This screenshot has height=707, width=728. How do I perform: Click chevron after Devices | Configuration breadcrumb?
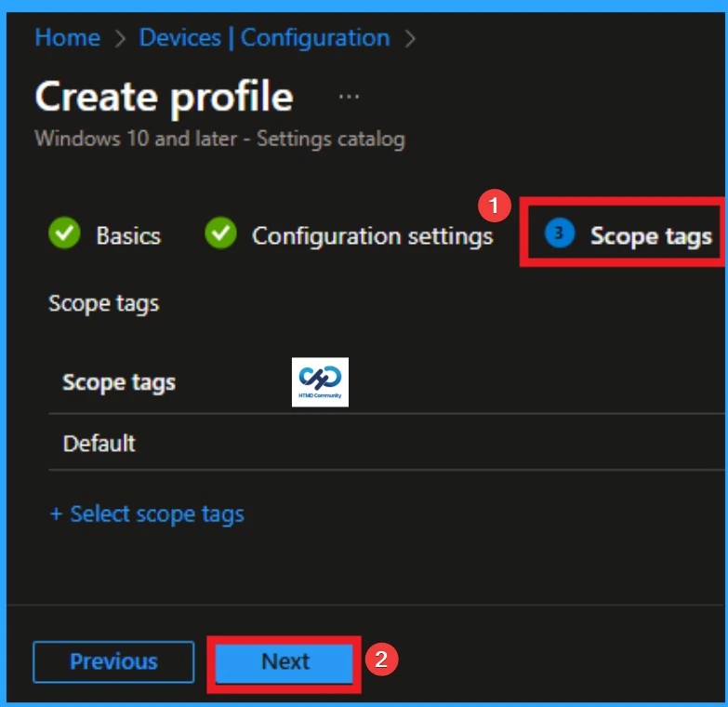click(410, 38)
